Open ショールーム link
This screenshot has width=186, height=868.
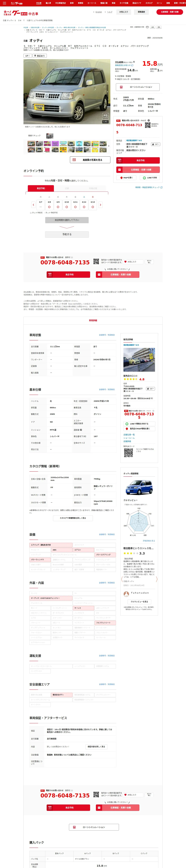click(x=129, y=438)
